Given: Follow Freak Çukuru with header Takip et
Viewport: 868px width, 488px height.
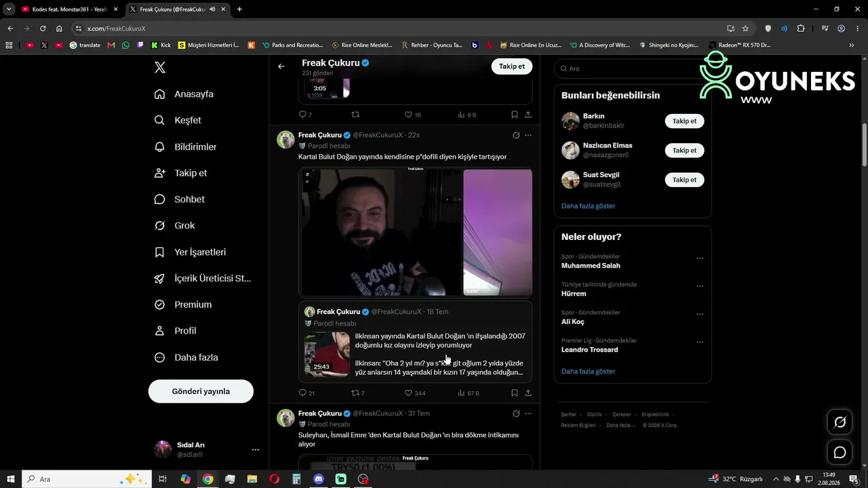Looking at the screenshot, I should point(512,66).
